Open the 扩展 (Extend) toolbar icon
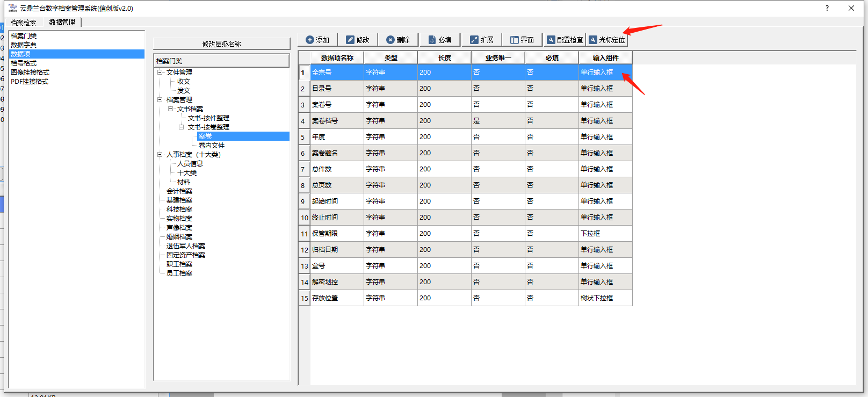The height and width of the screenshot is (397, 868). tap(474, 40)
